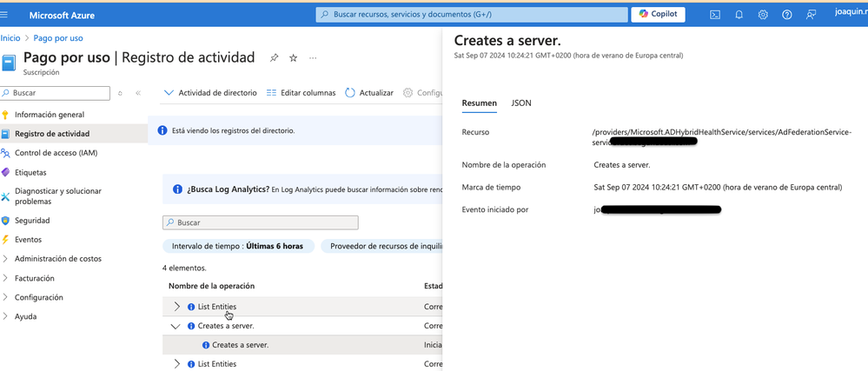Click the info icon on directory logs banner
868x371 pixels.
[x=162, y=130]
